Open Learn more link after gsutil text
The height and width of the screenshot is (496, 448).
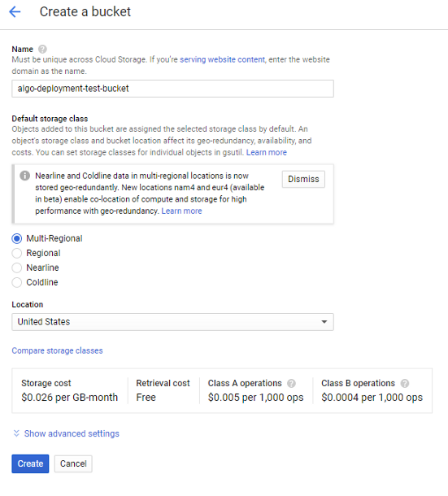point(267,153)
